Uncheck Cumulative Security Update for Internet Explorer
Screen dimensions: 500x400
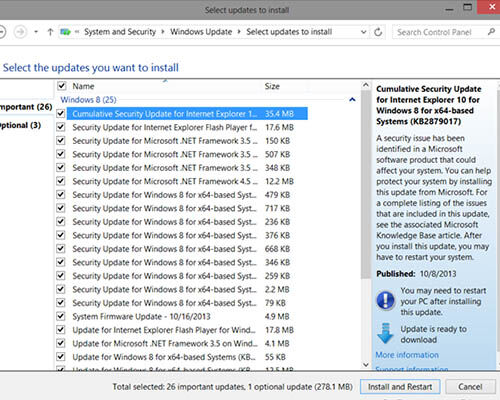[x=61, y=113]
